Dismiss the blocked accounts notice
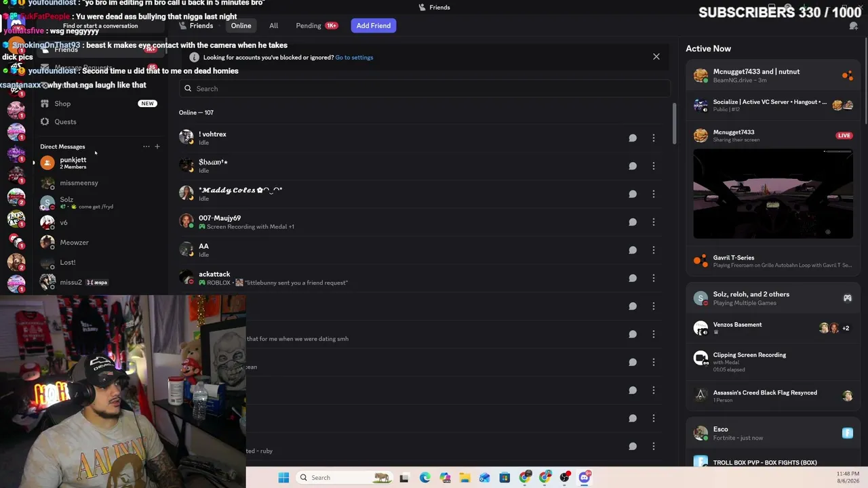This screenshot has width=868, height=488. [656, 57]
